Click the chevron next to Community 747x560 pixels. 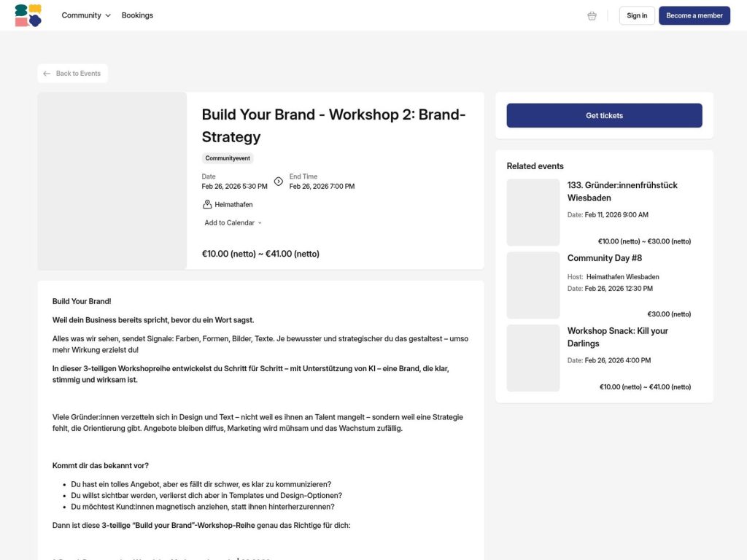[108, 15]
